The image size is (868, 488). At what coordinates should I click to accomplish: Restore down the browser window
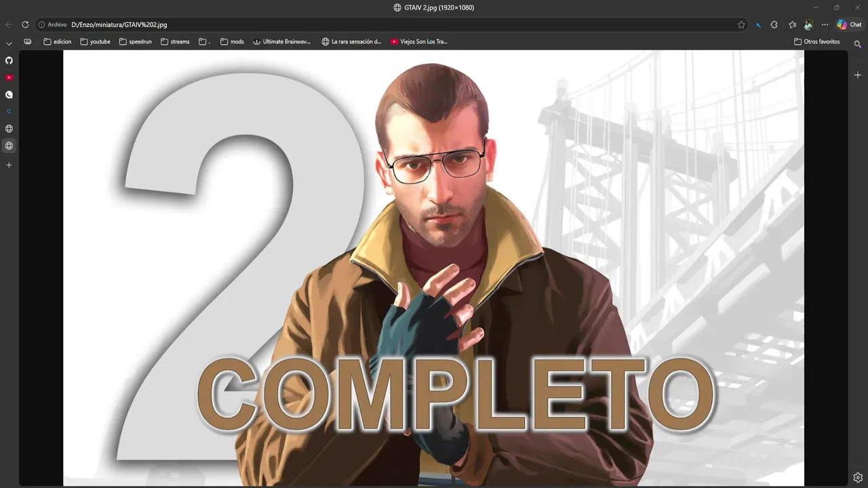[837, 7]
